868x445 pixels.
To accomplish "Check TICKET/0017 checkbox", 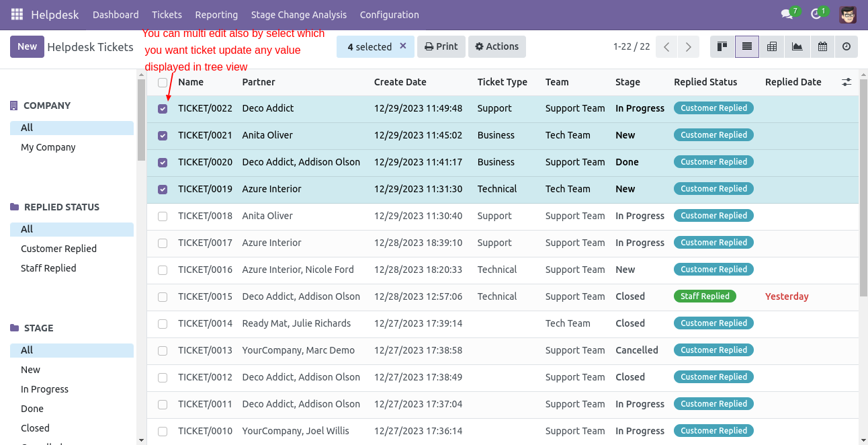I will [x=163, y=243].
